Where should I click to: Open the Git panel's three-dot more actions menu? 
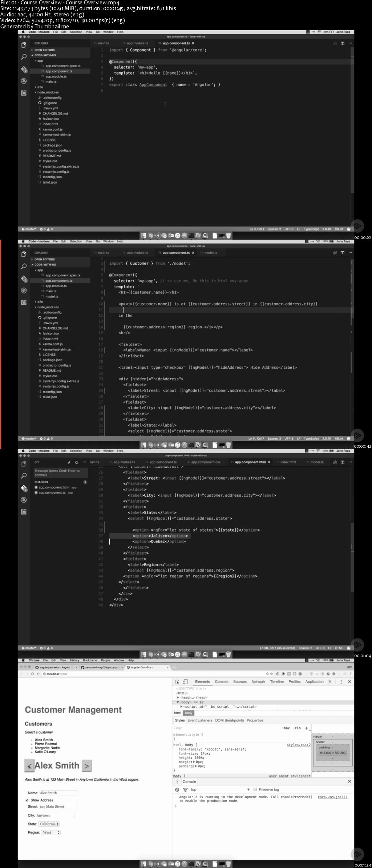click(84, 462)
